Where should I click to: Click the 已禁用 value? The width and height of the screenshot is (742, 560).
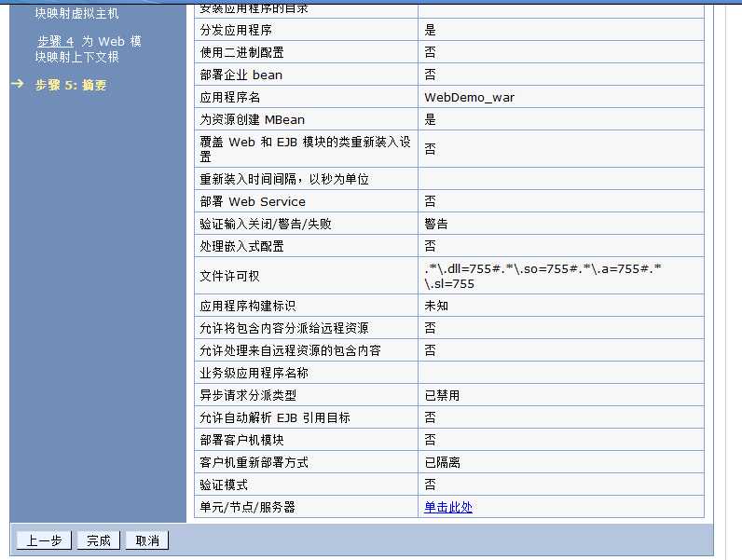tap(442, 395)
